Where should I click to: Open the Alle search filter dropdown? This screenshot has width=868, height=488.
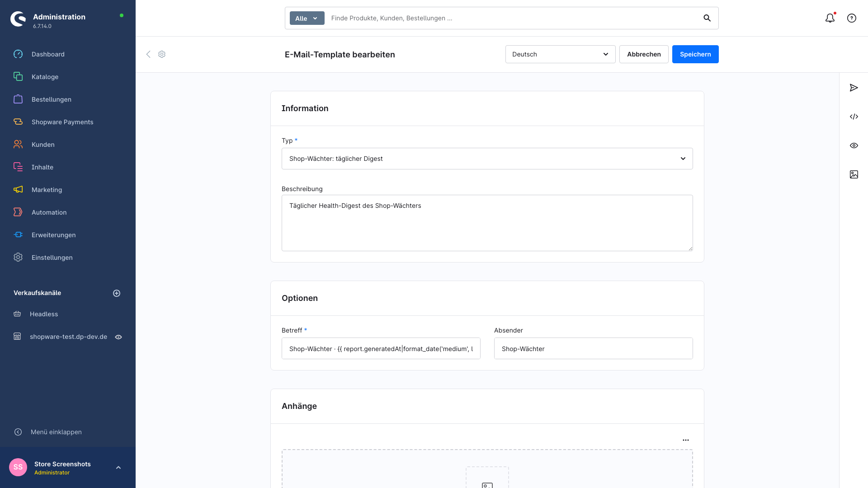pyautogui.click(x=307, y=18)
